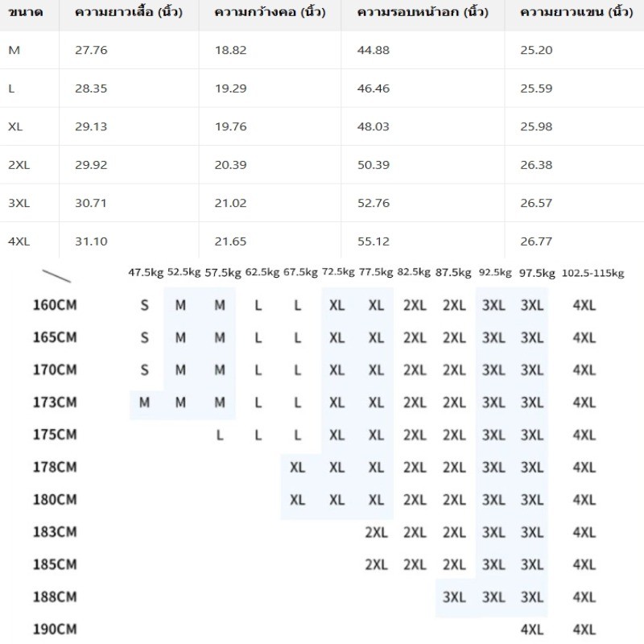The height and width of the screenshot is (644, 644).
Task: Select the S cell in 160CM row
Action: point(145,305)
